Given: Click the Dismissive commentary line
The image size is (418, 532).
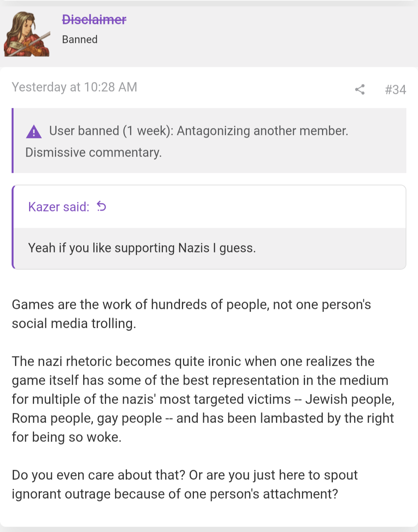Looking at the screenshot, I should pos(94,152).
